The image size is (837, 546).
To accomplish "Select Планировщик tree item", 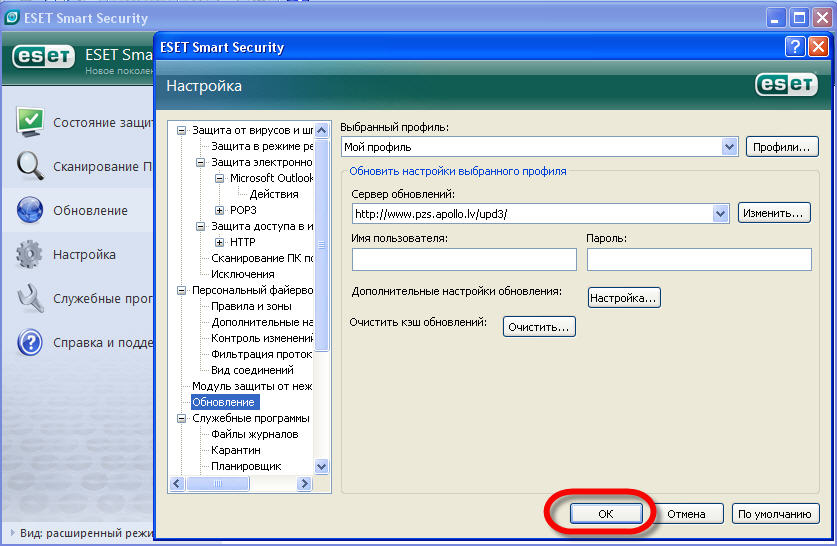I will (x=246, y=466).
